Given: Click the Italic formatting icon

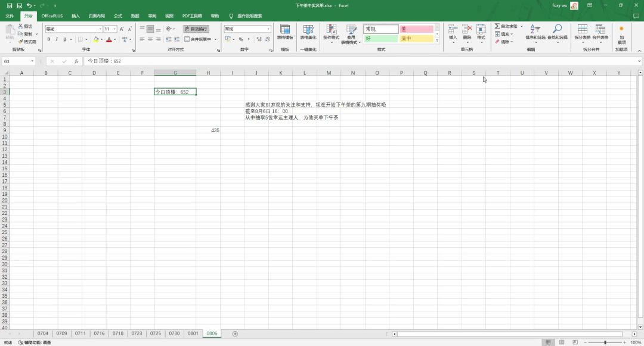Looking at the screenshot, I should tap(57, 39).
